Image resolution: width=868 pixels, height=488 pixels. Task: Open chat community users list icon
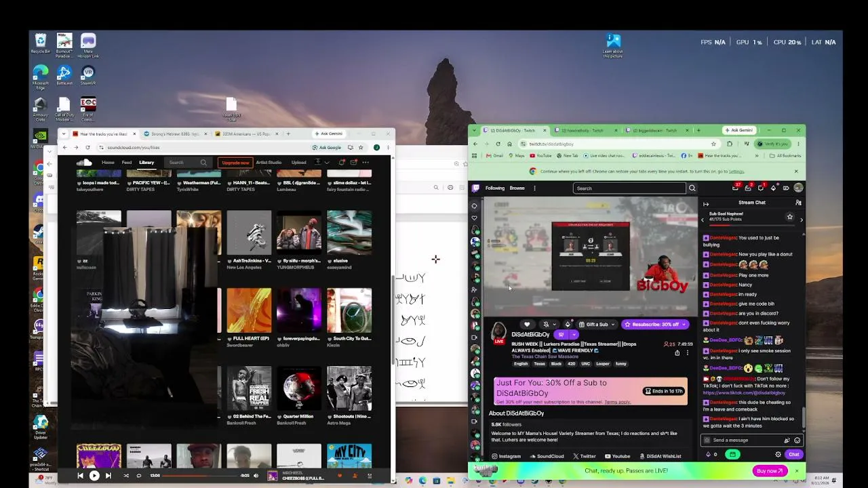click(798, 203)
